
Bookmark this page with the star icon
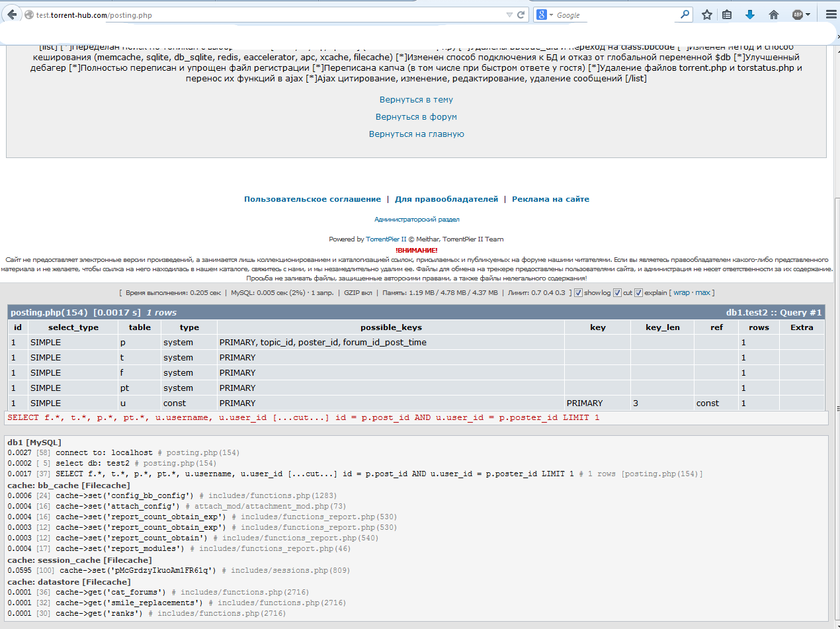(707, 15)
